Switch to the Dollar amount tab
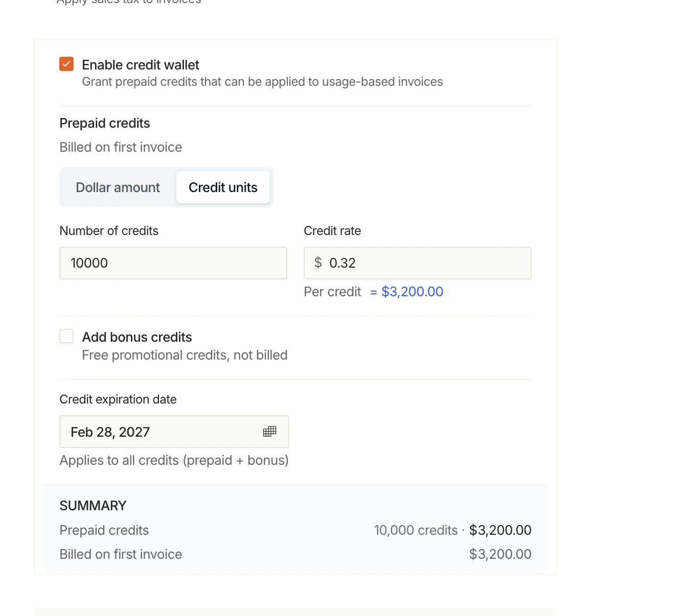Image resolution: width=689 pixels, height=616 pixels. [x=117, y=187]
